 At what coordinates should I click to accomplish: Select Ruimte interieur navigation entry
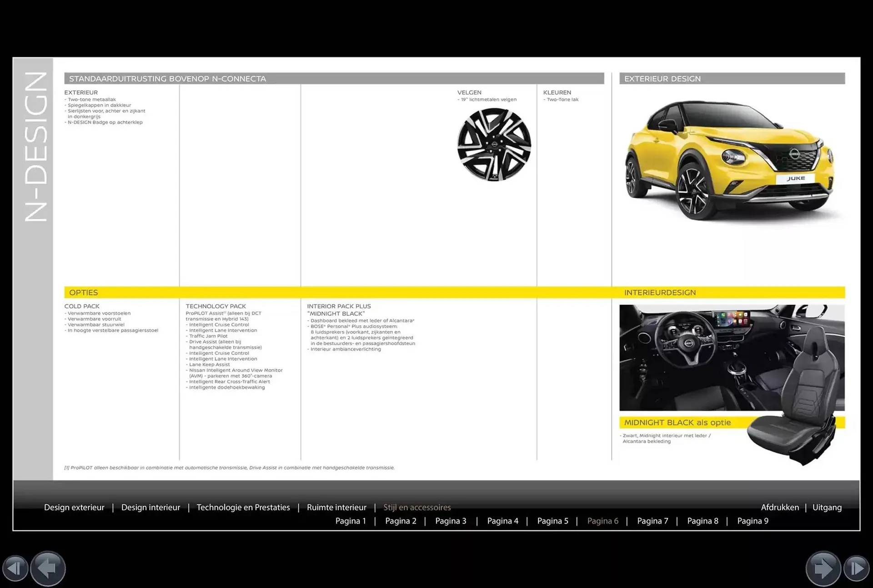336,507
